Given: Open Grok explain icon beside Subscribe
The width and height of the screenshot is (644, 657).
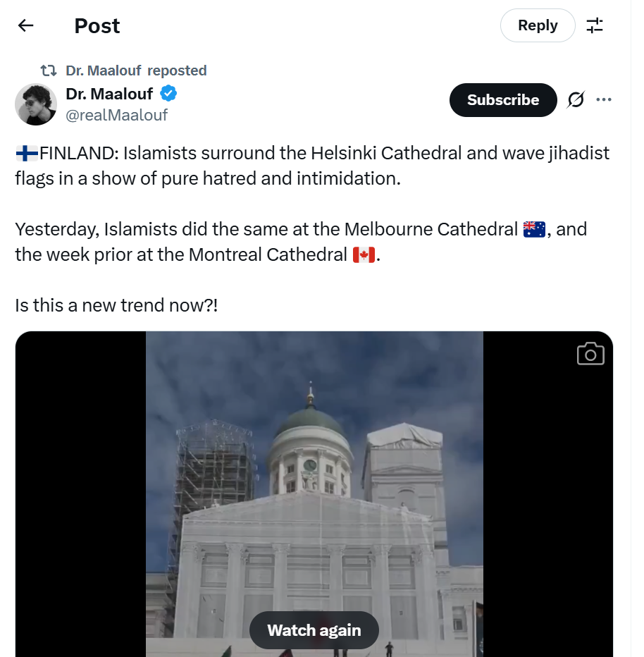Looking at the screenshot, I should (576, 100).
